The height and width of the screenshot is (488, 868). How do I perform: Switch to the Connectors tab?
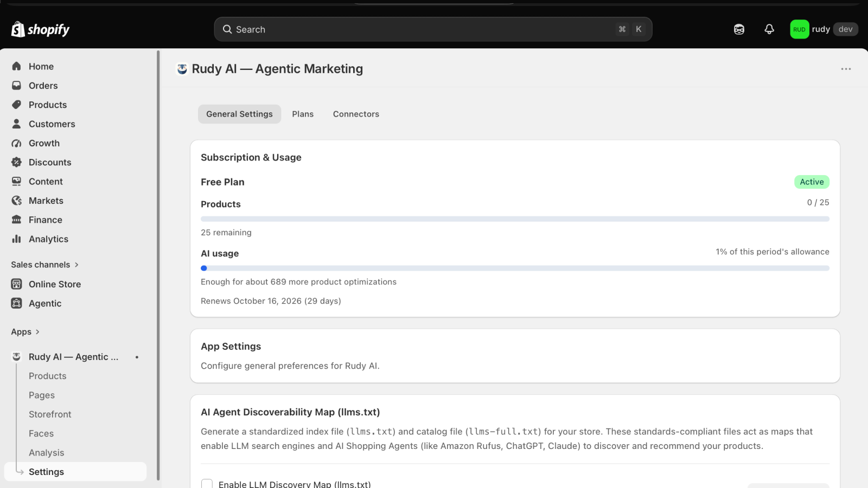356,114
